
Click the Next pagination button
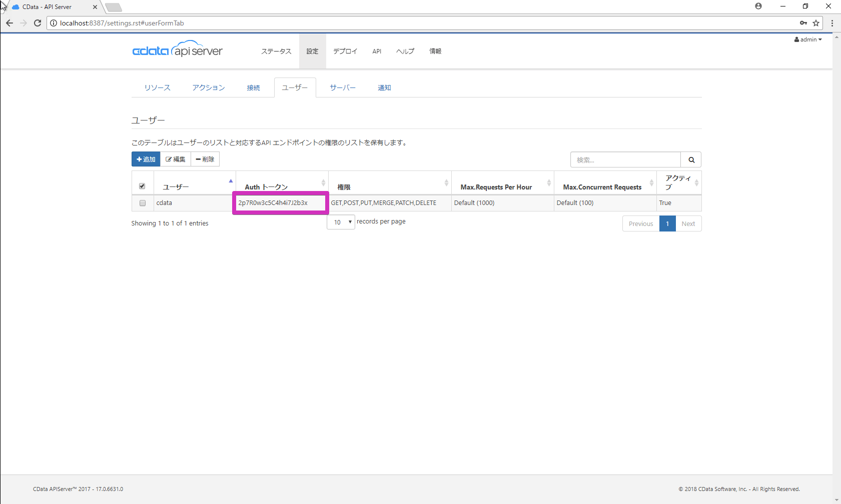pyautogui.click(x=688, y=223)
